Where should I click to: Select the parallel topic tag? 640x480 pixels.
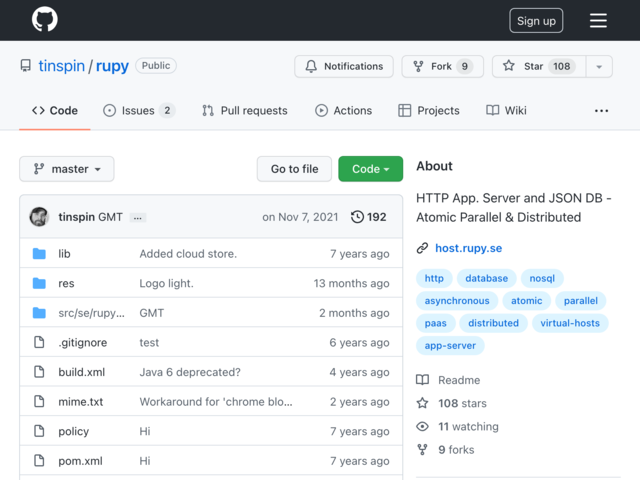[x=580, y=301]
